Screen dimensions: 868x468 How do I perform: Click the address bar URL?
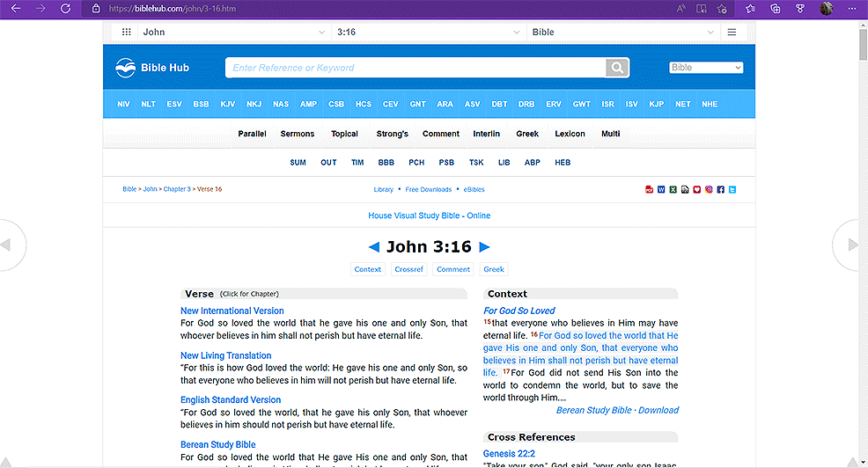(173, 8)
